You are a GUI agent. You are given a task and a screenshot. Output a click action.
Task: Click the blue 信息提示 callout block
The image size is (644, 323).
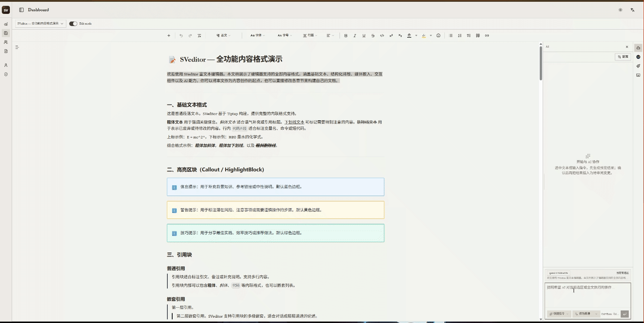[x=275, y=187]
